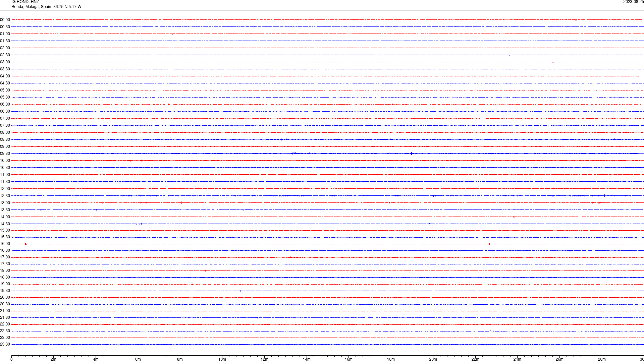This screenshot has height=362, width=644.
Task: Select the 15:00 time row label
Action: click(x=5, y=230)
